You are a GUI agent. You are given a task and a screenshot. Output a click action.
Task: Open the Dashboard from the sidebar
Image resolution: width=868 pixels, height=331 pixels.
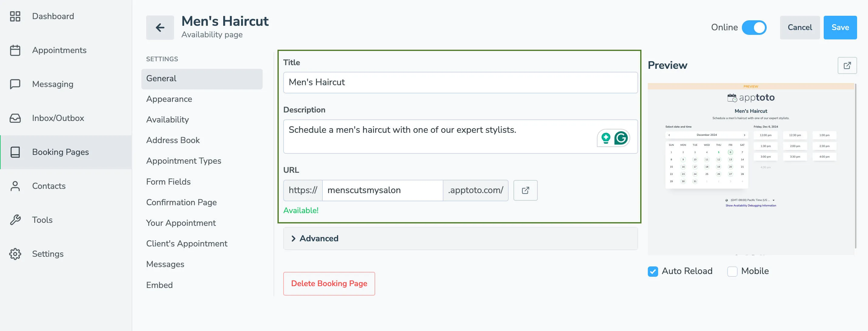tap(52, 16)
